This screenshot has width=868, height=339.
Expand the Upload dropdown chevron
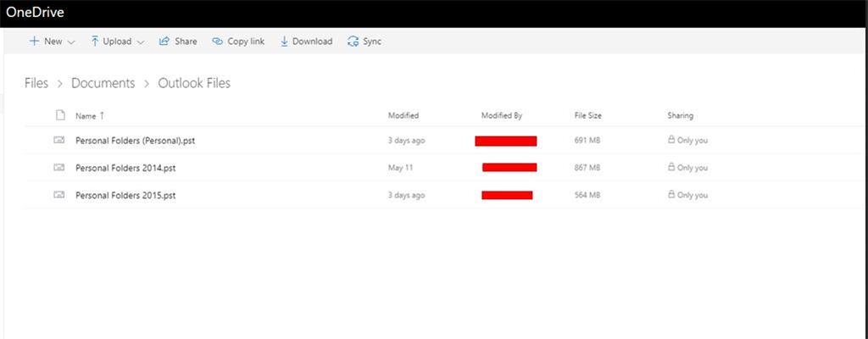[140, 42]
